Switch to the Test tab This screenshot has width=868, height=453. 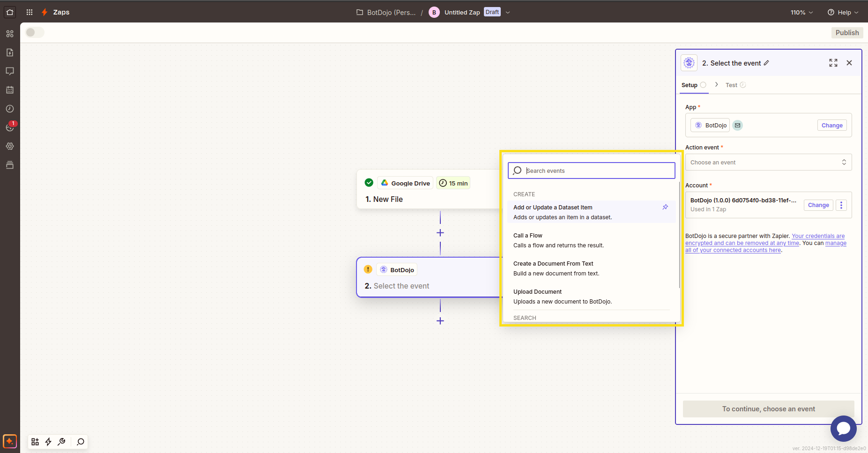click(735, 85)
